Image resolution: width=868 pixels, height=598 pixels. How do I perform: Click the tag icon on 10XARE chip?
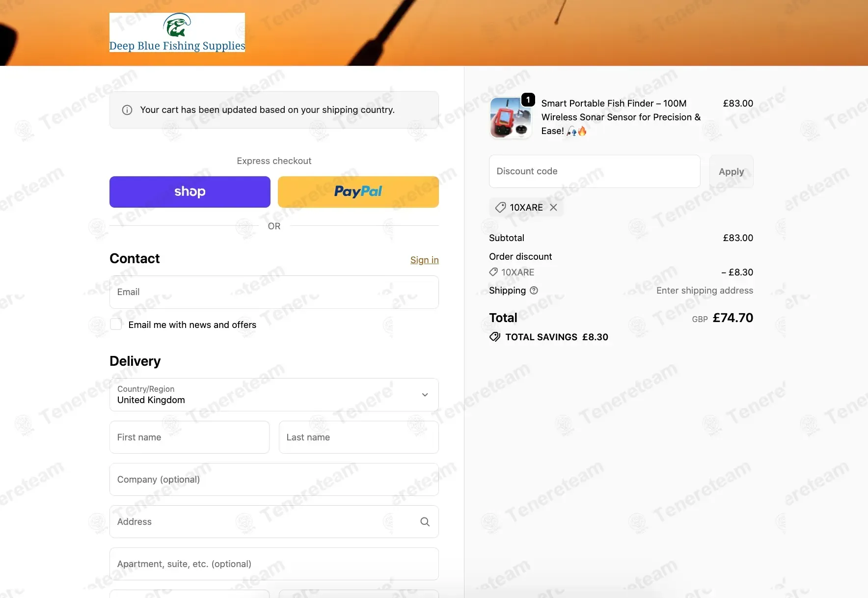[x=500, y=207]
